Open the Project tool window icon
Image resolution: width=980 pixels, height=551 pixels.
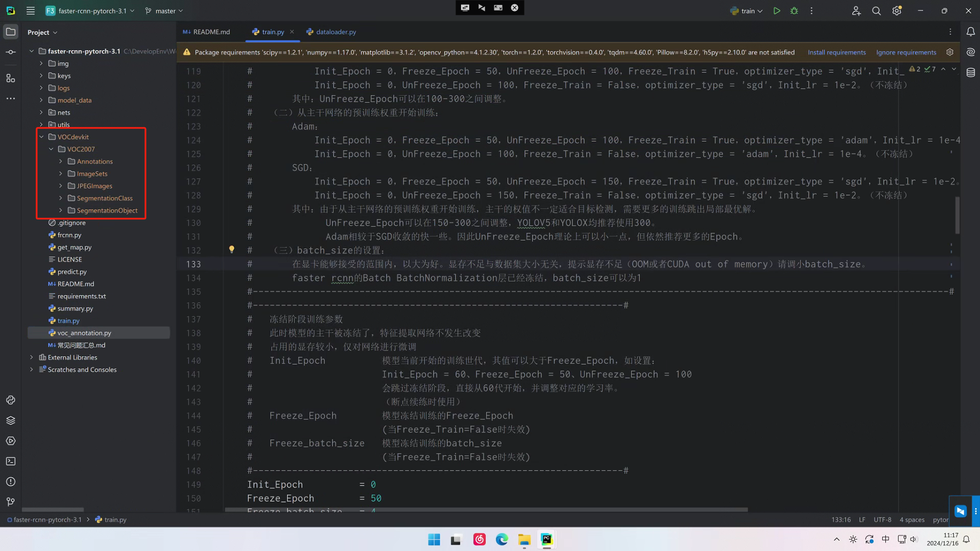[x=10, y=32]
